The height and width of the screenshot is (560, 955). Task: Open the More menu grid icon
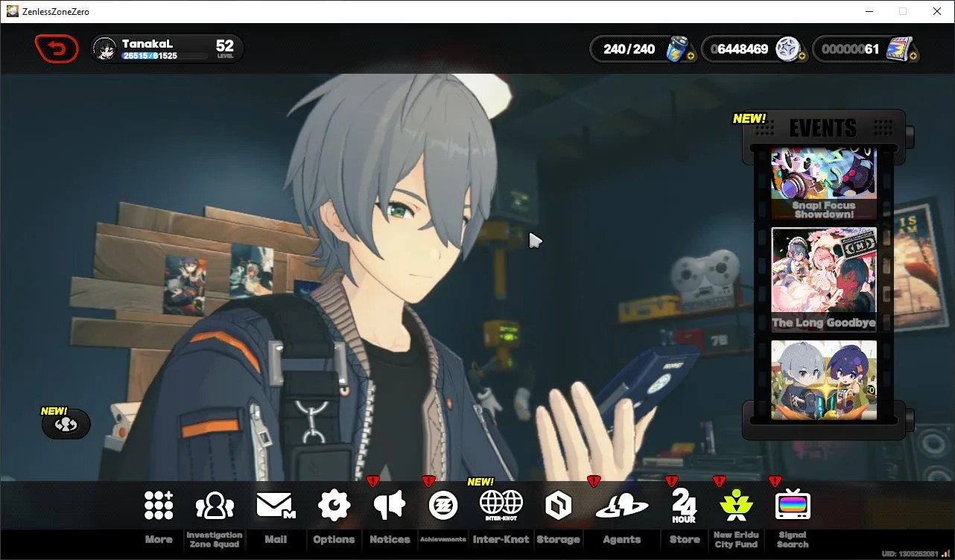point(159,506)
